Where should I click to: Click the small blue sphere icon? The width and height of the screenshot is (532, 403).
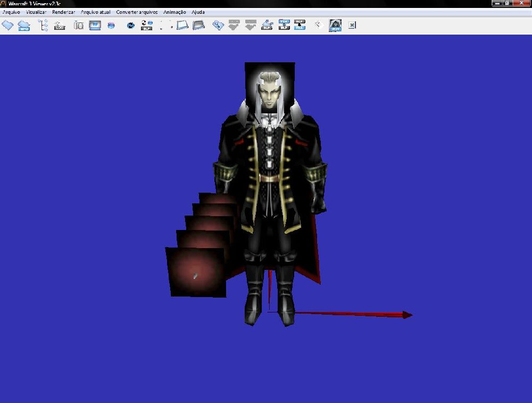(111, 26)
